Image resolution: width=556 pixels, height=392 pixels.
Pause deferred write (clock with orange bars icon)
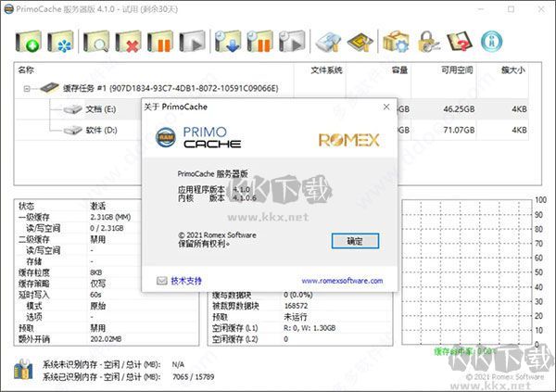(259, 42)
